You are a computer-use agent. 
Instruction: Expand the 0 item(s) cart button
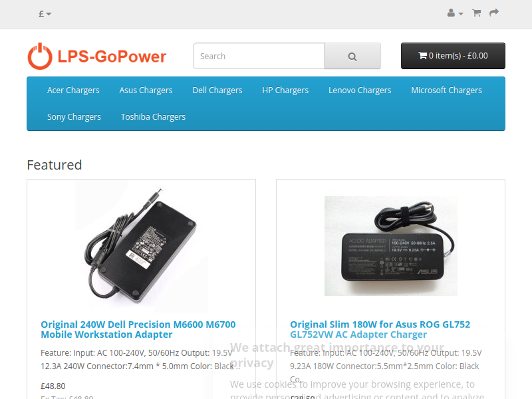(x=453, y=56)
